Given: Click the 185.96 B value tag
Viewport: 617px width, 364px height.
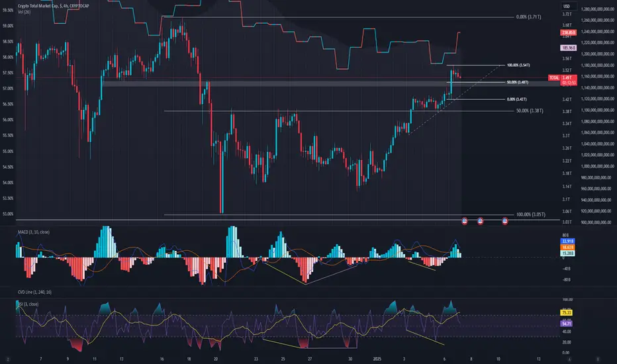Looking at the screenshot, I should coord(568,48).
